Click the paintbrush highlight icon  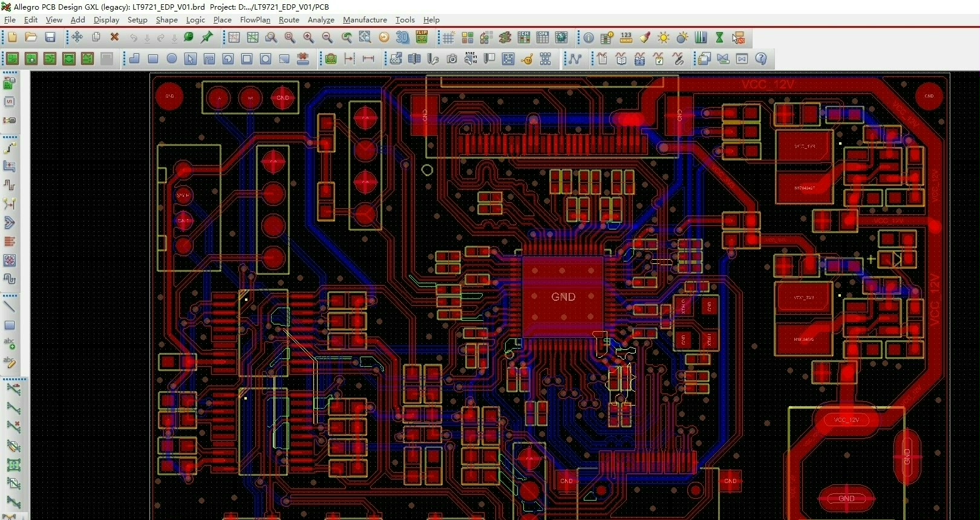(645, 38)
